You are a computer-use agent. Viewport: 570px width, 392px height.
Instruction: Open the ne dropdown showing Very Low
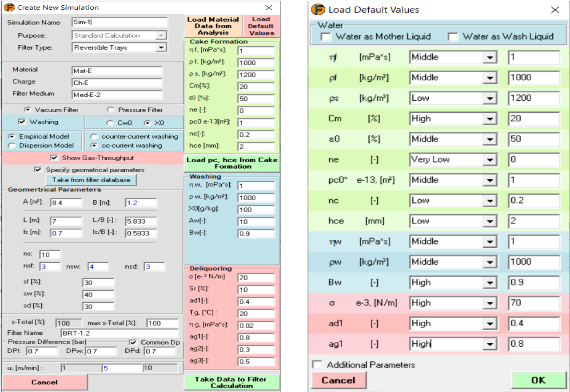pos(489,159)
